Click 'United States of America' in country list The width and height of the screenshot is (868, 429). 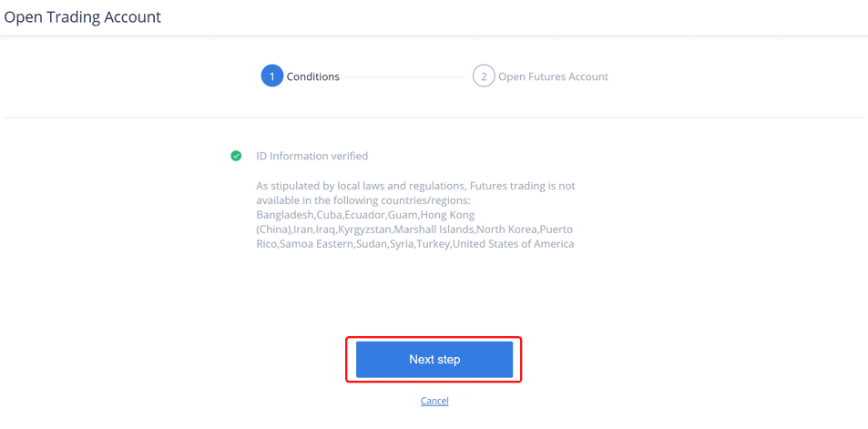tap(513, 243)
